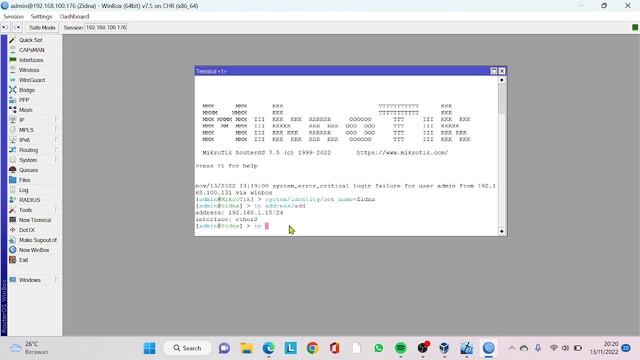
Task: Open the Mesh menu
Action: [25, 110]
